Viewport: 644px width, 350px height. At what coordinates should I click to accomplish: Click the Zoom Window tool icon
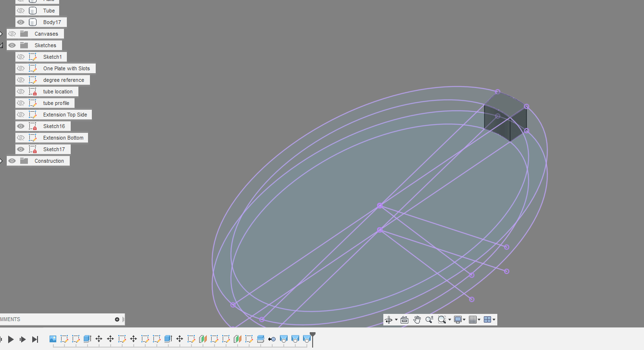(442, 320)
